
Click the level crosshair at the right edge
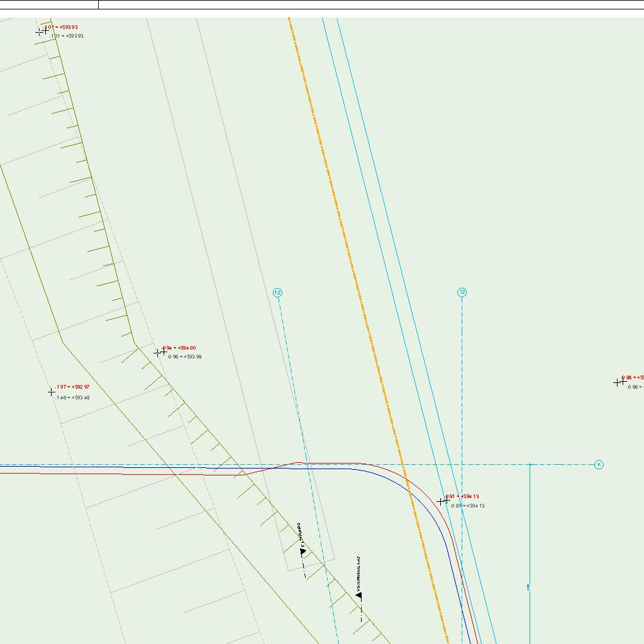(x=619, y=382)
